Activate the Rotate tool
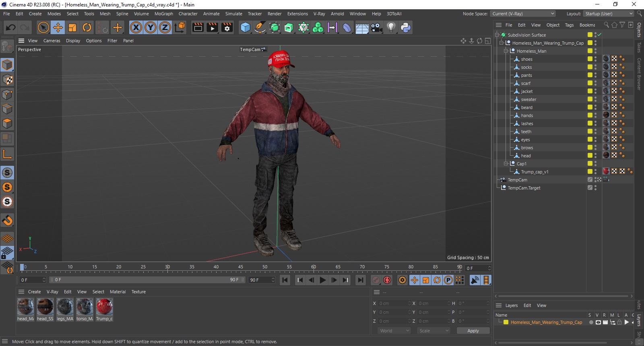The height and width of the screenshot is (346, 644). click(x=87, y=27)
